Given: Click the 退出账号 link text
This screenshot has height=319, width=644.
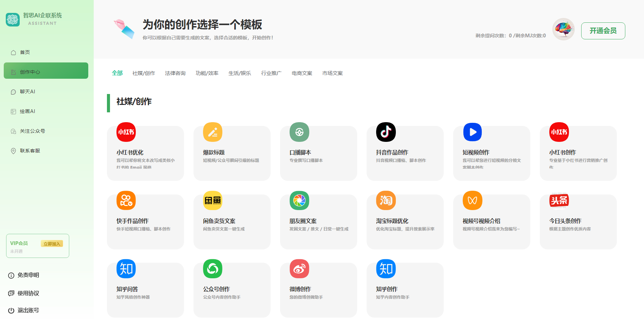Looking at the screenshot, I should pos(28,310).
